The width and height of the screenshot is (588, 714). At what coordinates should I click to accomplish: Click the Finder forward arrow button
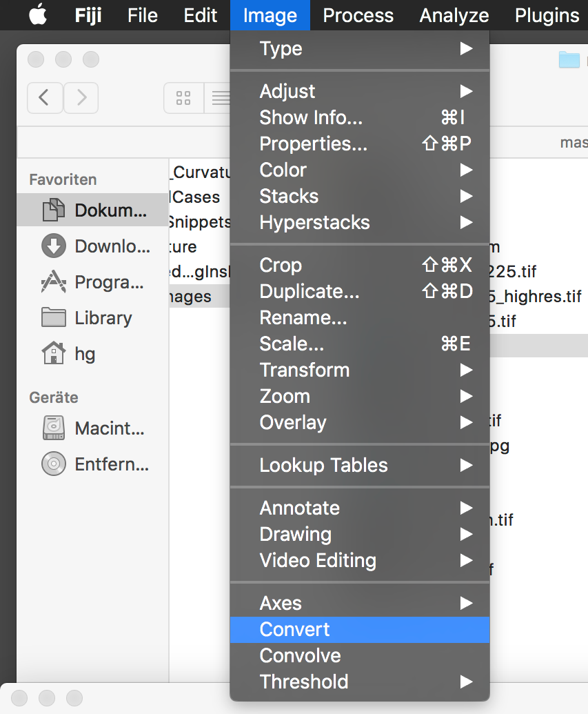[81, 97]
